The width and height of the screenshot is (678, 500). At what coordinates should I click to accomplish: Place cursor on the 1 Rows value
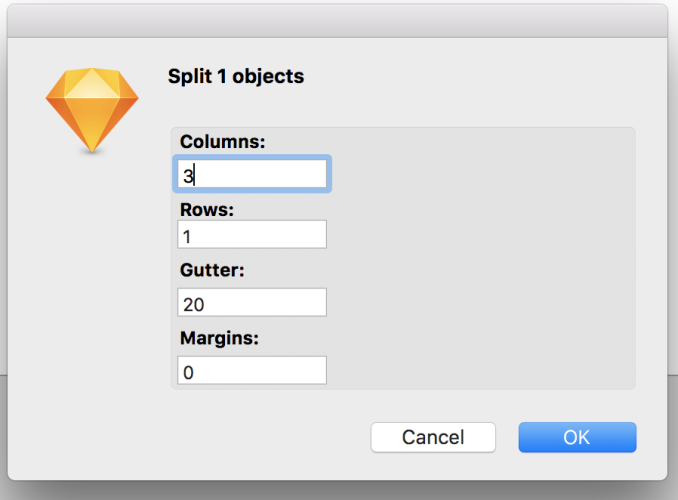point(187,237)
